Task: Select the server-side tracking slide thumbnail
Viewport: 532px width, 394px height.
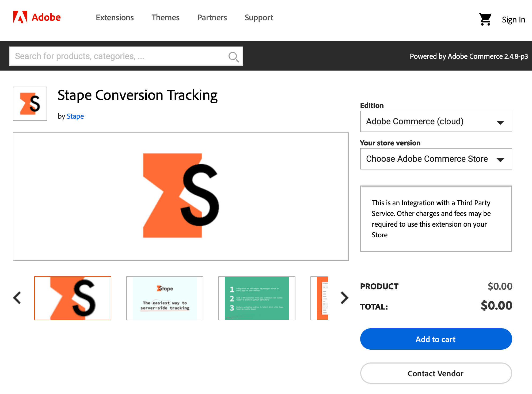Action: [x=165, y=298]
